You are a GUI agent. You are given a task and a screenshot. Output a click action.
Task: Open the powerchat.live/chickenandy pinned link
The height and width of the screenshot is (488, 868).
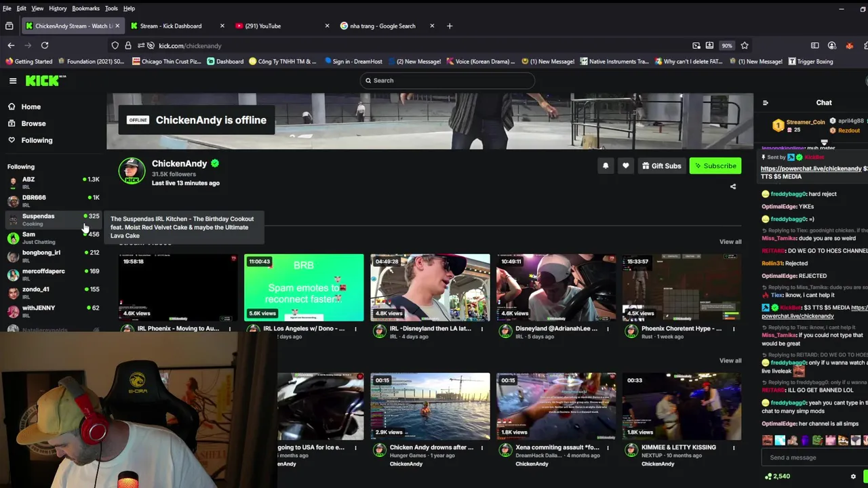tap(811, 169)
